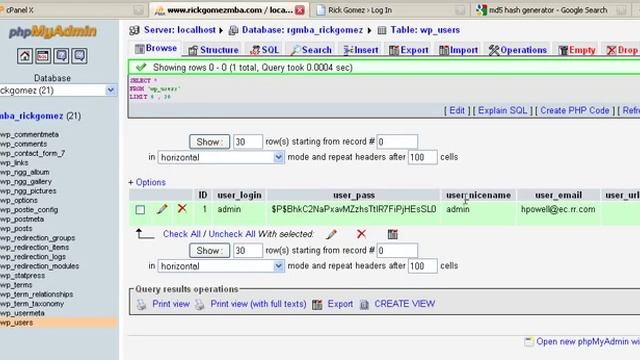The height and width of the screenshot is (360, 640).
Task: Click the Server: localhost breadcrumb link
Action: 180,30
